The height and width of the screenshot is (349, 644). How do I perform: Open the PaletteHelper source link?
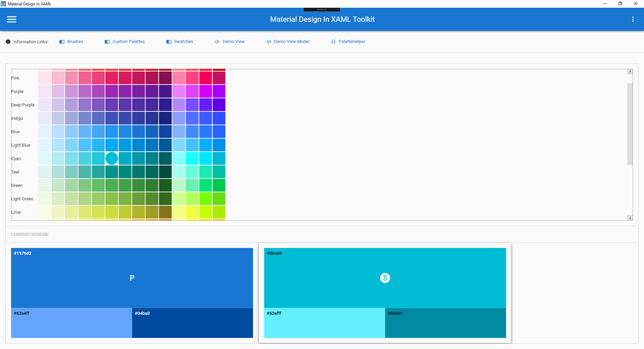pyautogui.click(x=352, y=42)
